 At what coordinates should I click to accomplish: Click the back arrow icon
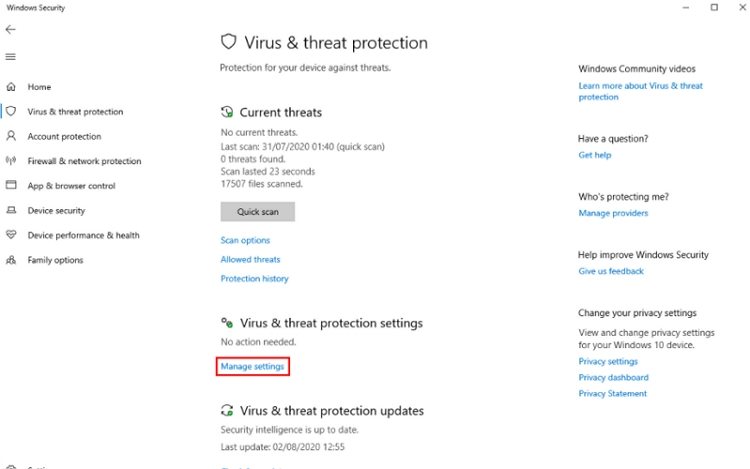point(11,30)
